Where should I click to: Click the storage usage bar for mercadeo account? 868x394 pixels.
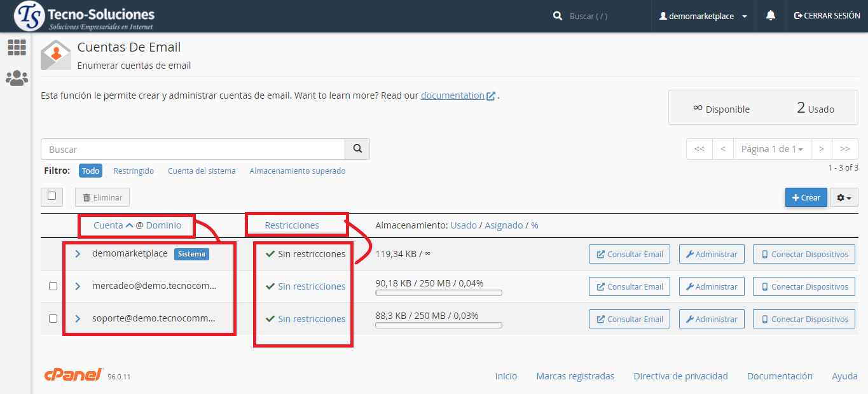pos(438,293)
